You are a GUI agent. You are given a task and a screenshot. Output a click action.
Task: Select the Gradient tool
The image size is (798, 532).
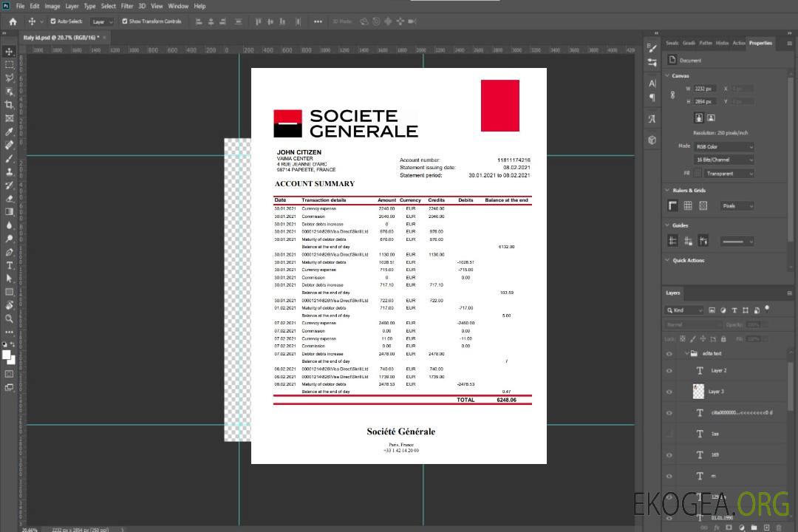[x=9, y=212]
